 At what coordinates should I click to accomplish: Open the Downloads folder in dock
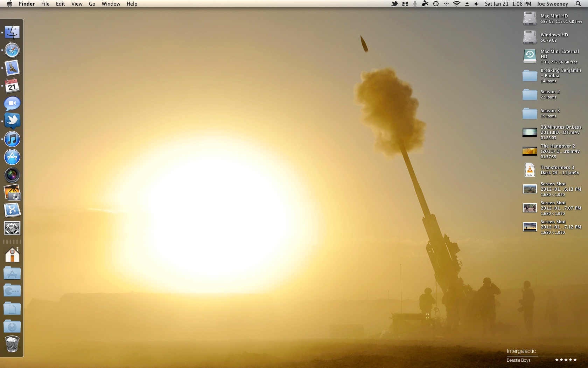click(x=12, y=326)
